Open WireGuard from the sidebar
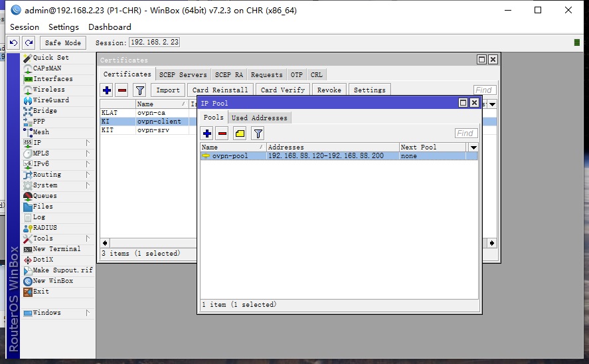This screenshot has height=364, width=589. point(50,100)
